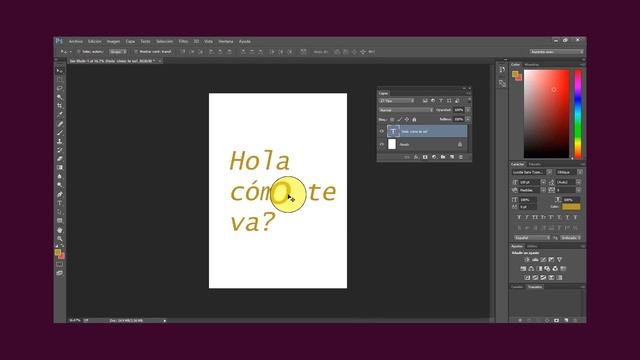Select the Eraser tool
The image size is (640, 360).
pos(60,159)
